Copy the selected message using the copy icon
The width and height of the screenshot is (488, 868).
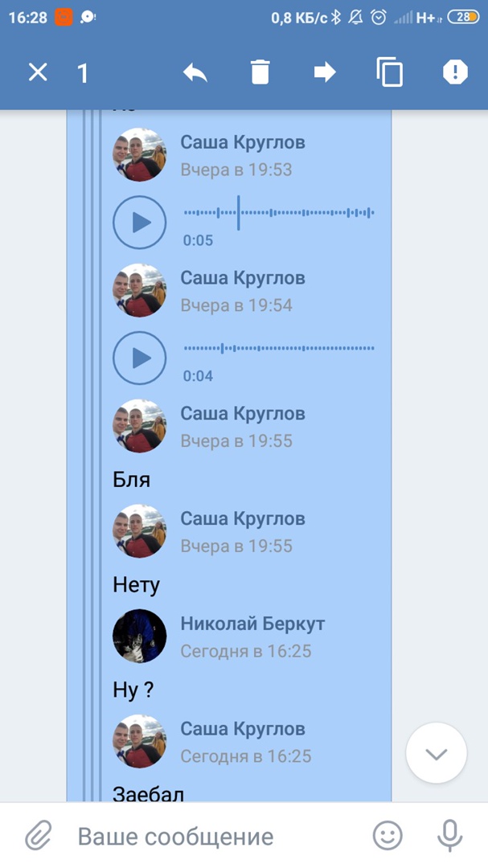(389, 72)
